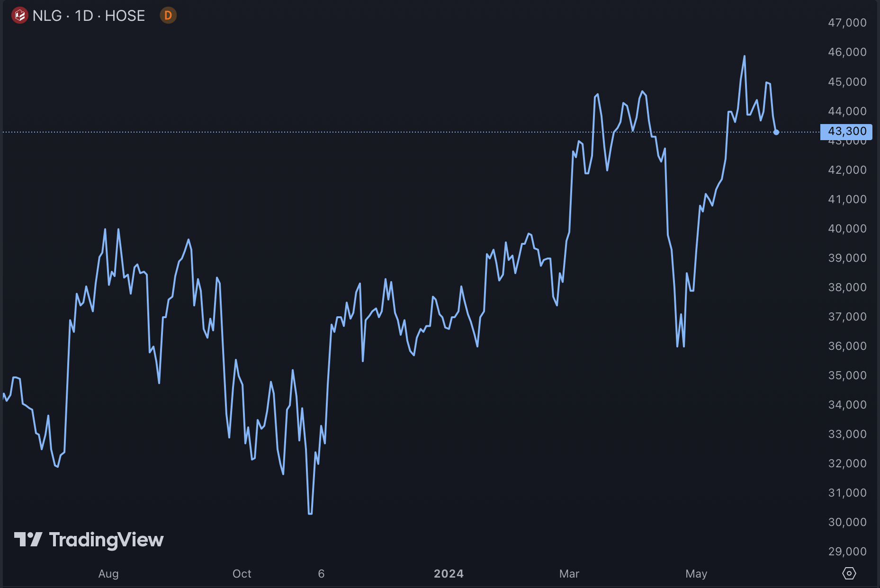
Task: Select the NLG · 1D · HOSE symbol title
Action: [88, 15]
